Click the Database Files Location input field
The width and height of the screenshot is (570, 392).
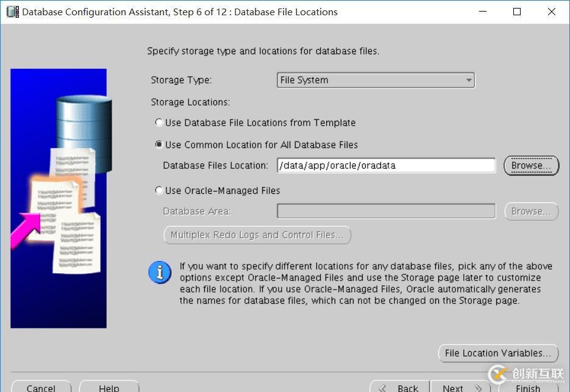[386, 165]
